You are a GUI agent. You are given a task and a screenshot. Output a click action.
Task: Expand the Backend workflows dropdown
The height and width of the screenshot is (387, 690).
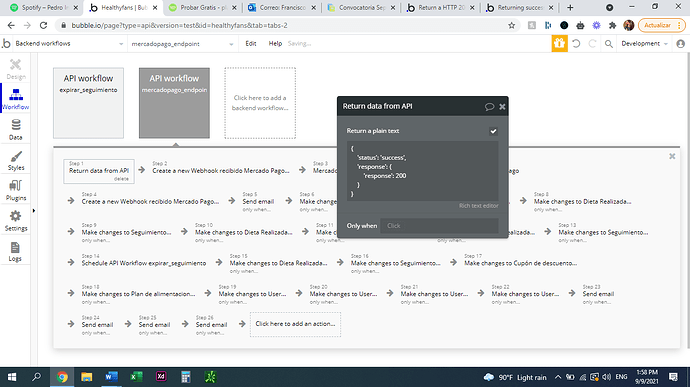[69, 44]
